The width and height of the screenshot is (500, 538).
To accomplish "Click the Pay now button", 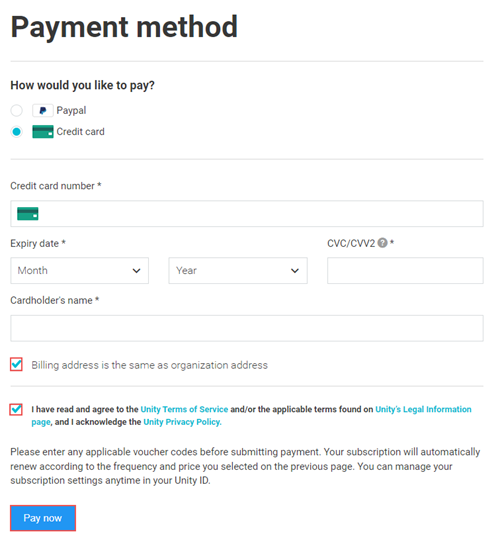I will (43, 518).
